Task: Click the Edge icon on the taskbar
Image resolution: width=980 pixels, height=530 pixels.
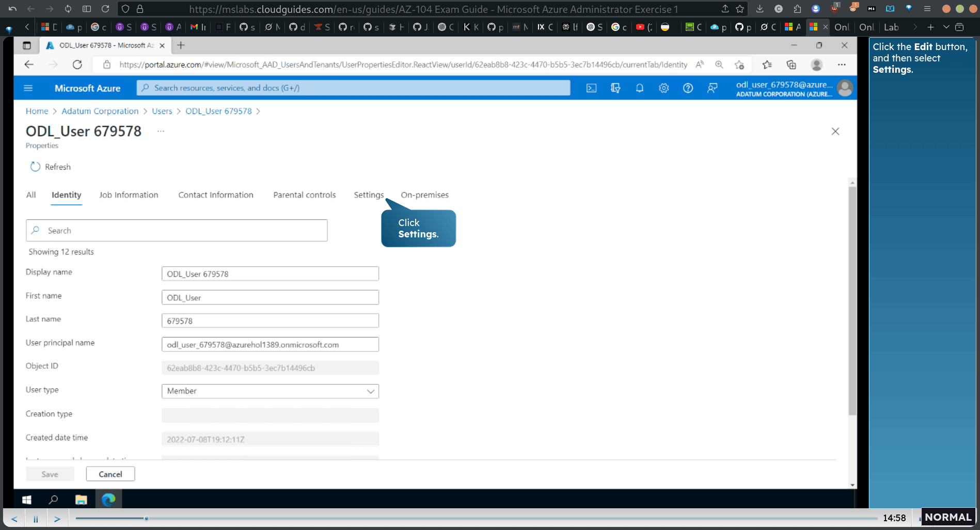Action: [x=108, y=500]
